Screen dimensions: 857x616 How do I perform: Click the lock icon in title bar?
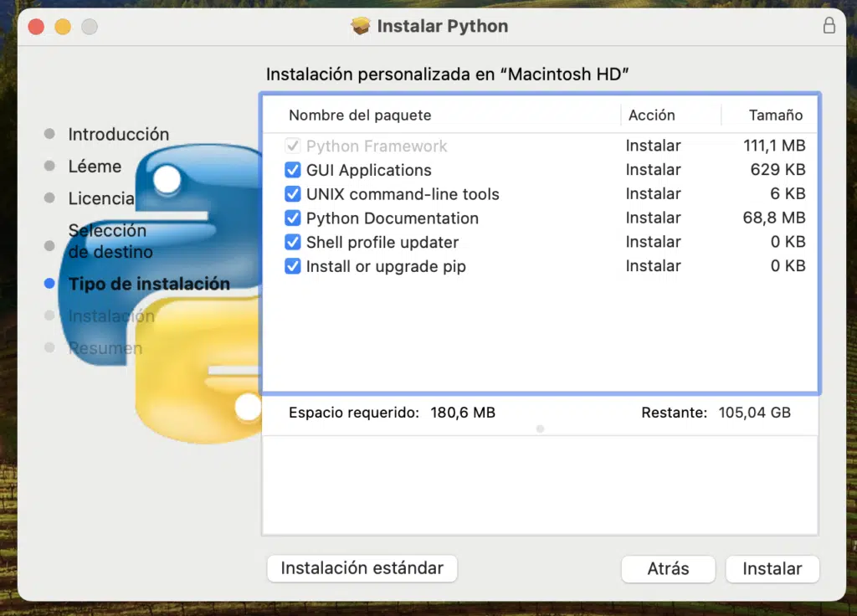tap(829, 25)
